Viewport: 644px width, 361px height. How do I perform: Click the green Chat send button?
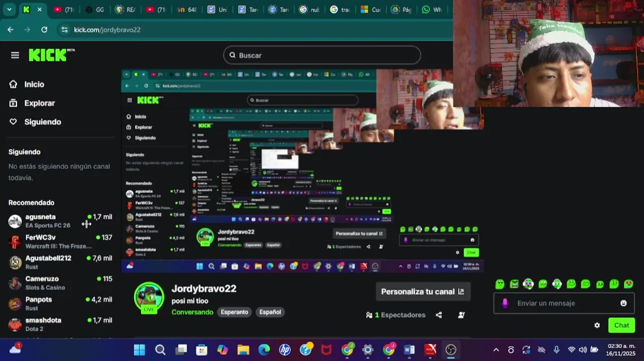(621, 325)
